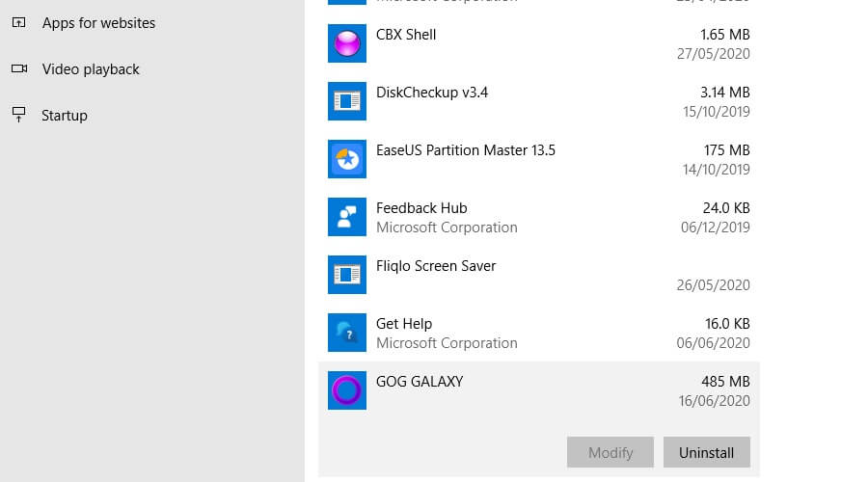Select the Get Help entry name
Viewport: 868px width, 482px height.
pos(403,324)
